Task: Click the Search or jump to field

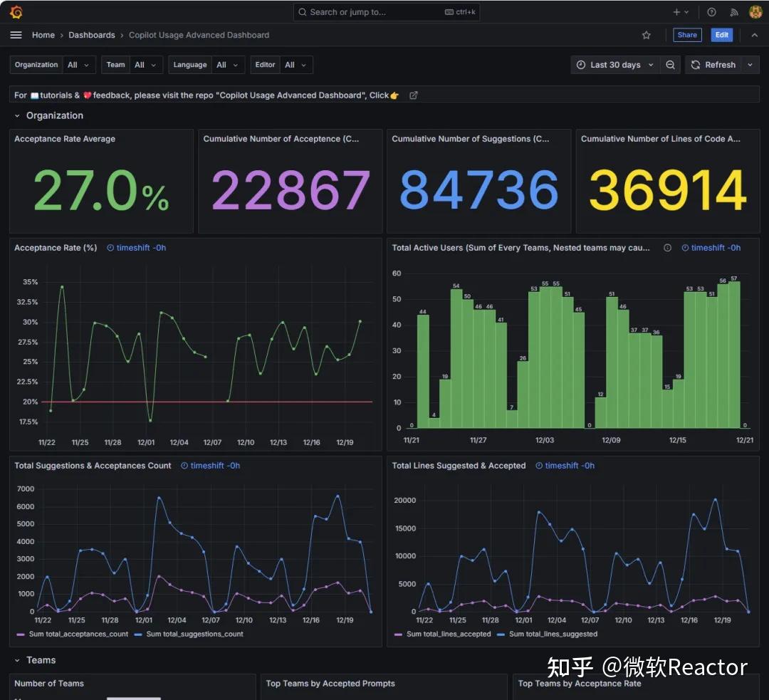Action: pyautogui.click(x=387, y=11)
